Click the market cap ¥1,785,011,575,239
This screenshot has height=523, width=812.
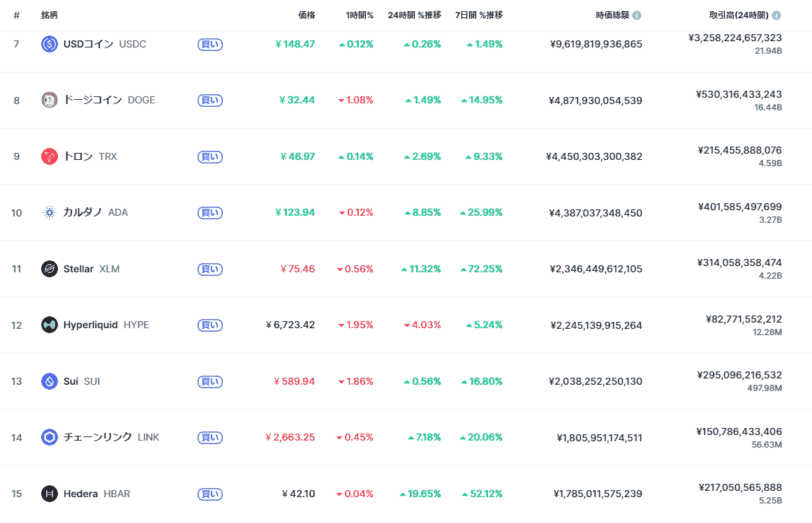click(598, 494)
